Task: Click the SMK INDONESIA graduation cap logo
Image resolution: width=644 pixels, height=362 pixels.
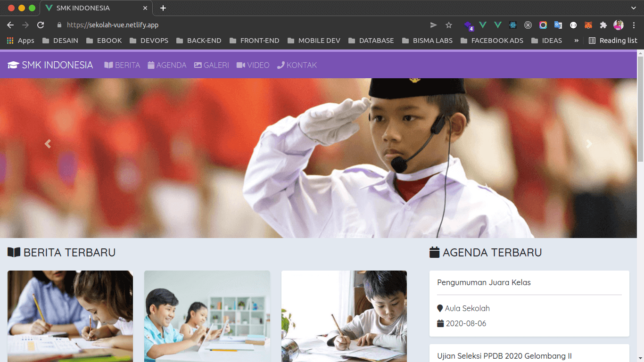Action: pos(13,65)
